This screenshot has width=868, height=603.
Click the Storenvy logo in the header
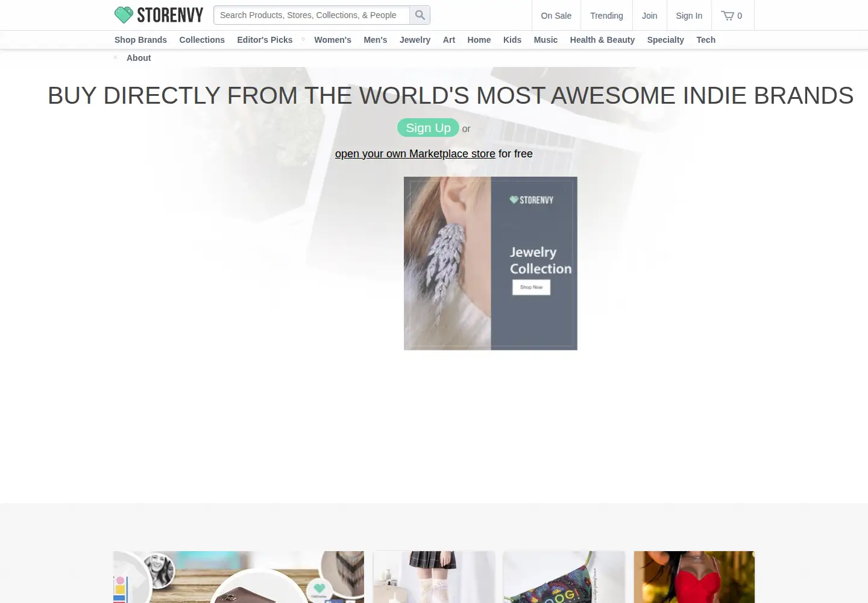pyautogui.click(x=159, y=15)
